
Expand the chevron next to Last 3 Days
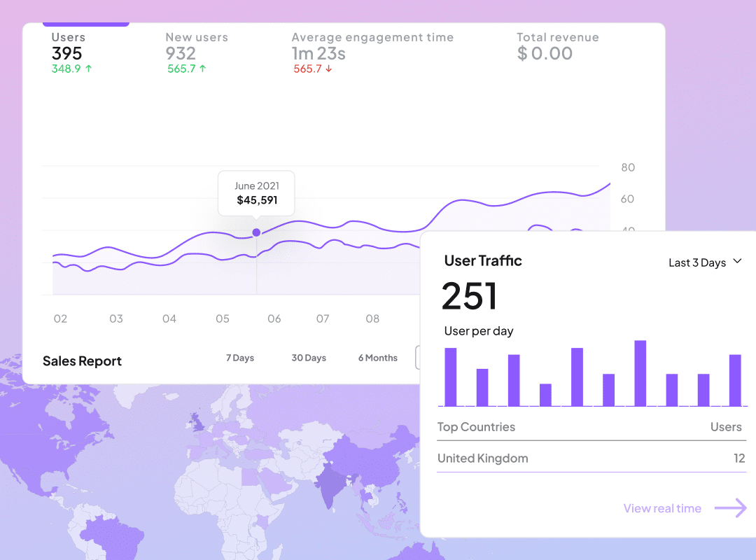(737, 262)
